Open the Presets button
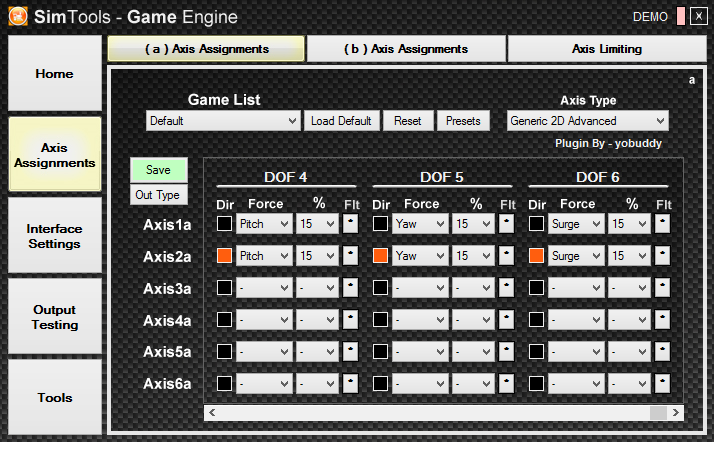 [x=463, y=121]
